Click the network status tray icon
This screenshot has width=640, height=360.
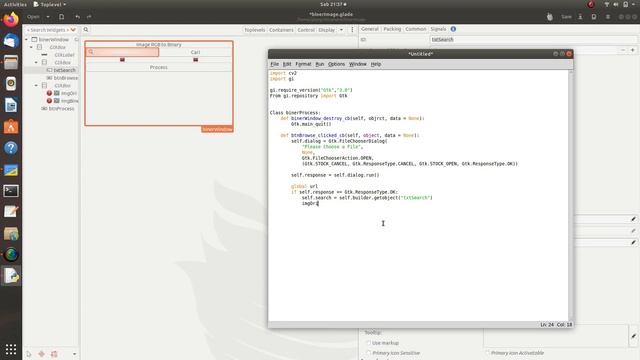coord(607,4)
